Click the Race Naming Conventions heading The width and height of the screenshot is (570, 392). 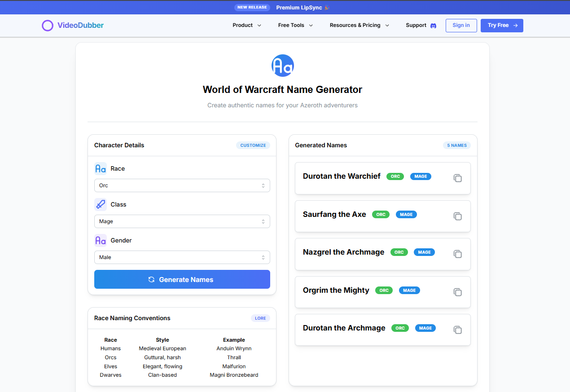(x=132, y=318)
